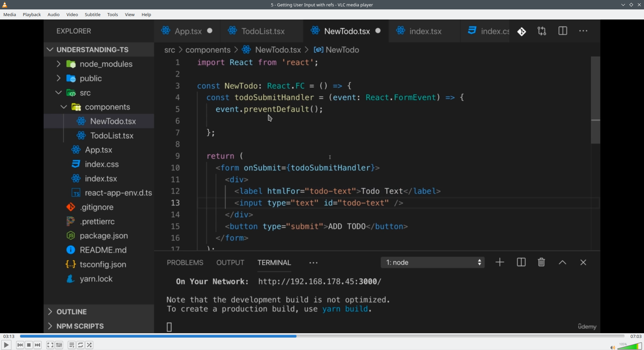644x350 pixels.
Task: Open package.json in the explorer
Action: (x=99, y=236)
